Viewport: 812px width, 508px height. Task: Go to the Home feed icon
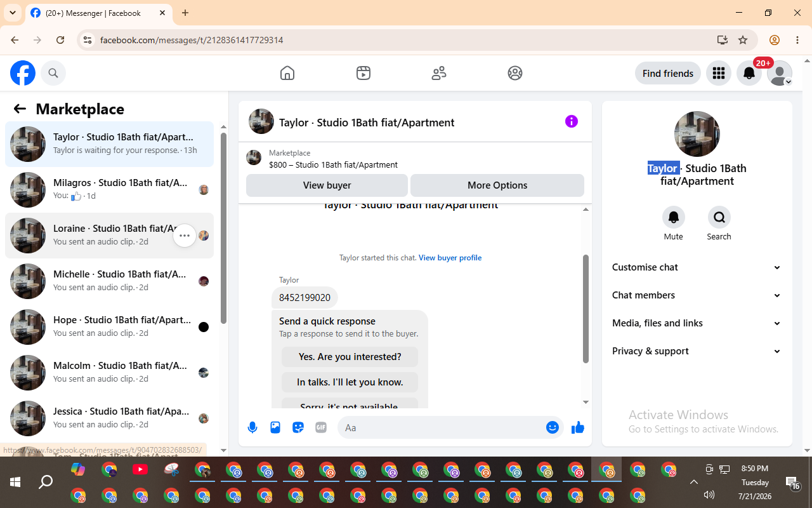tap(287, 73)
